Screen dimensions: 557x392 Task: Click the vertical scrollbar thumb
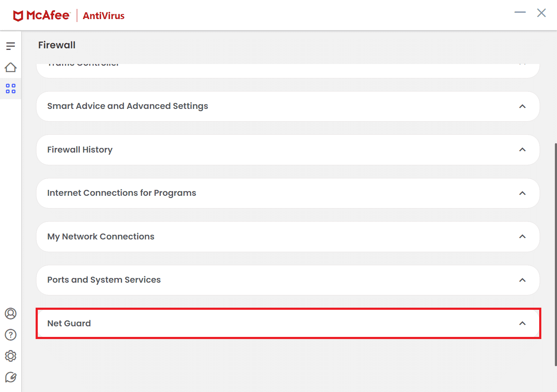click(x=555, y=254)
